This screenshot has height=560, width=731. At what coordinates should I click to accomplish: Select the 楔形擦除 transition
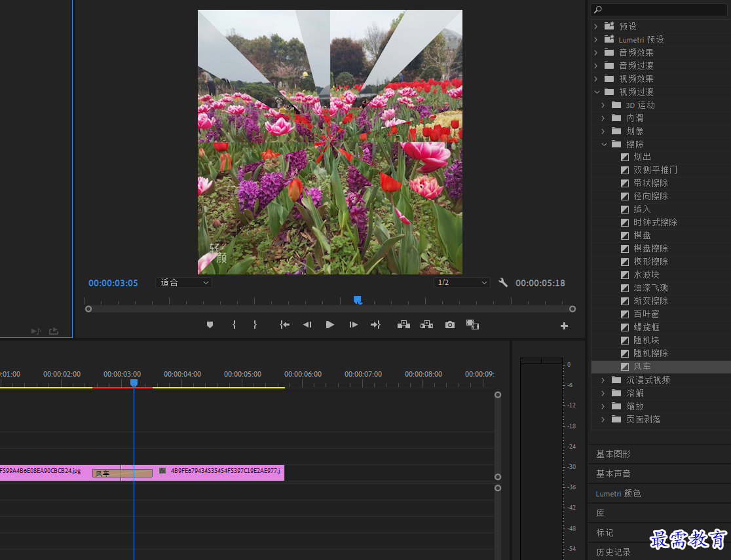[x=650, y=261]
